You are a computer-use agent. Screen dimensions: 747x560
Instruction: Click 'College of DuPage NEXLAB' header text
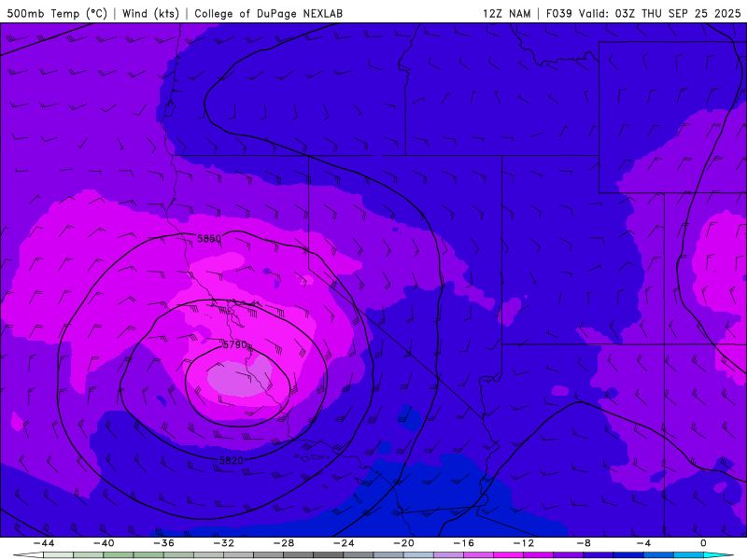(x=268, y=13)
